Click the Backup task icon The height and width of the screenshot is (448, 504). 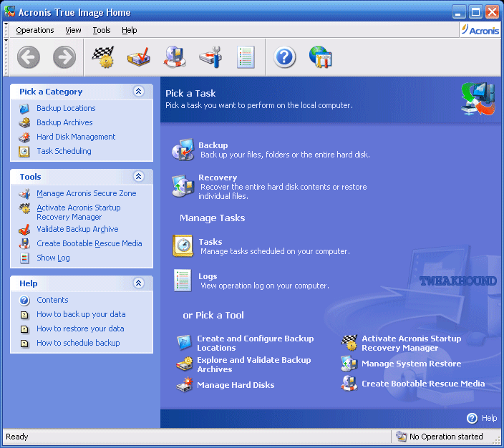click(183, 150)
